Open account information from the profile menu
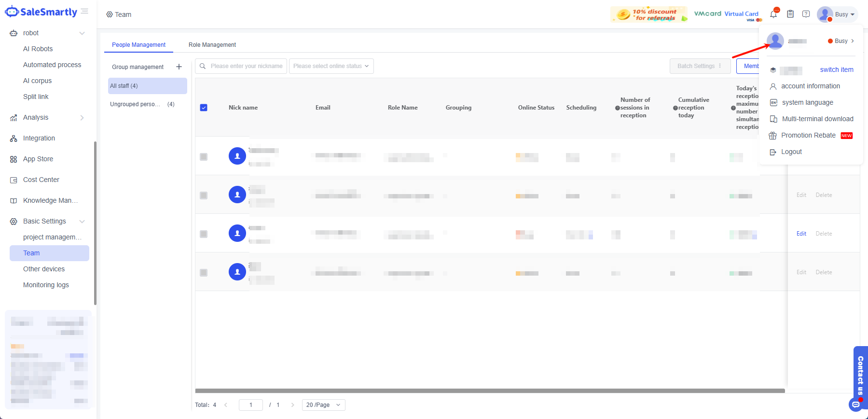 pyautogui.click(x=810, y=86)
